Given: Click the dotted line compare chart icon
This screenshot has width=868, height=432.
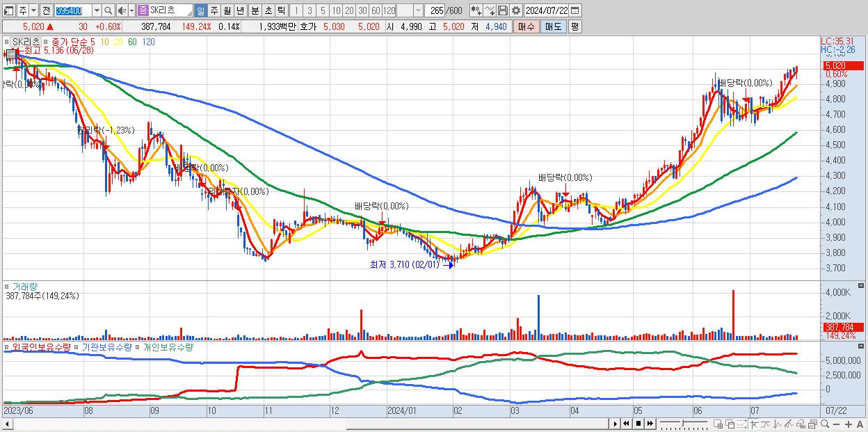Looking at the screenshot, I should pos(741,424).
